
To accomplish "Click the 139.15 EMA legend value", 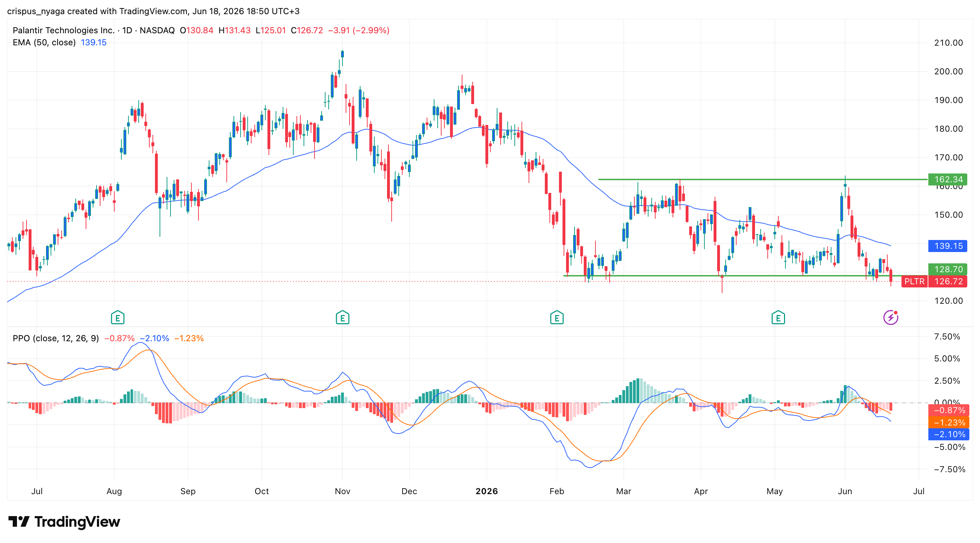I will (94, 42).
